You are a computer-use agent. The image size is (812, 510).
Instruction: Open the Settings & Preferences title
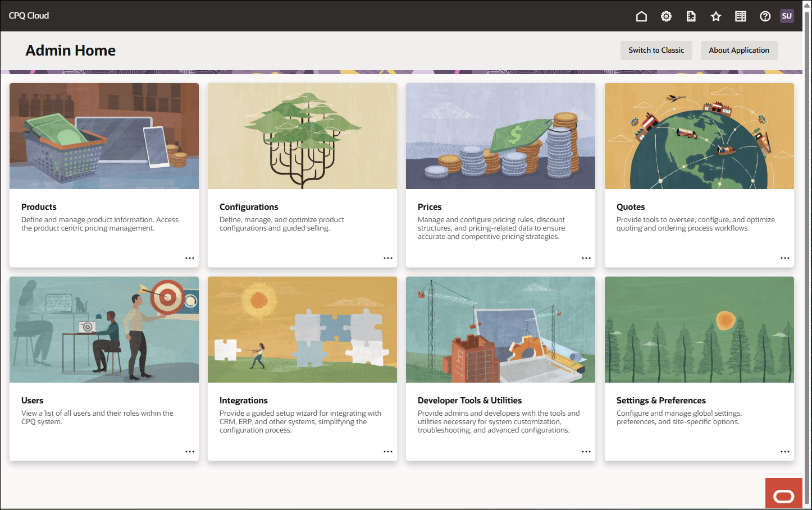(x=661, y=401)
